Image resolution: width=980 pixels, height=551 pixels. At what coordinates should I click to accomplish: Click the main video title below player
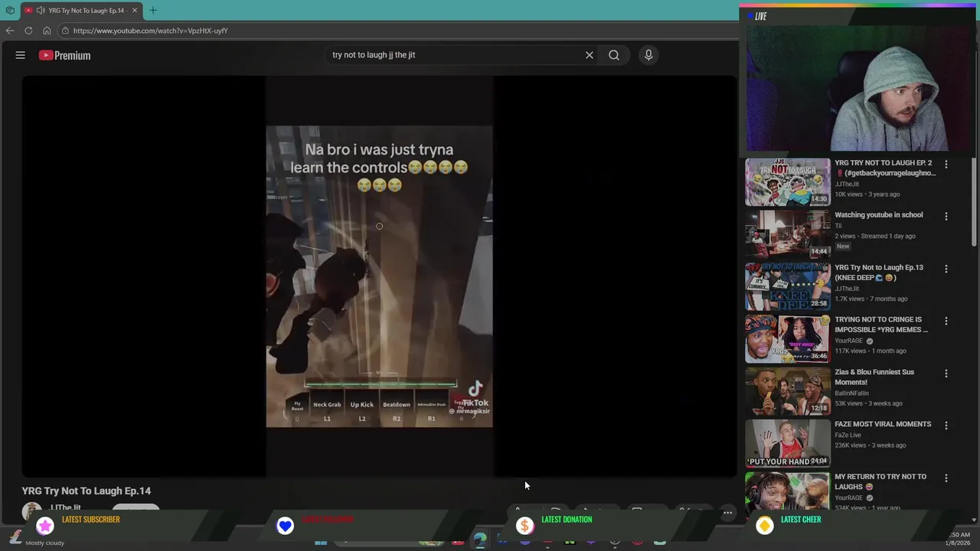click(x=87, y=491)
